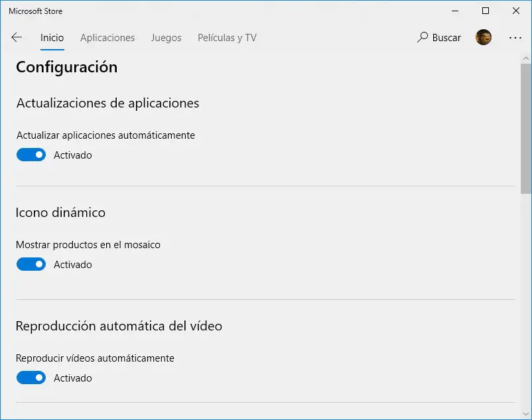Viewport: 532px width, 420px height.
Task: Click Reproducción automática del vídeo heading
Action: pyautogui.click(x=119, y=326)
